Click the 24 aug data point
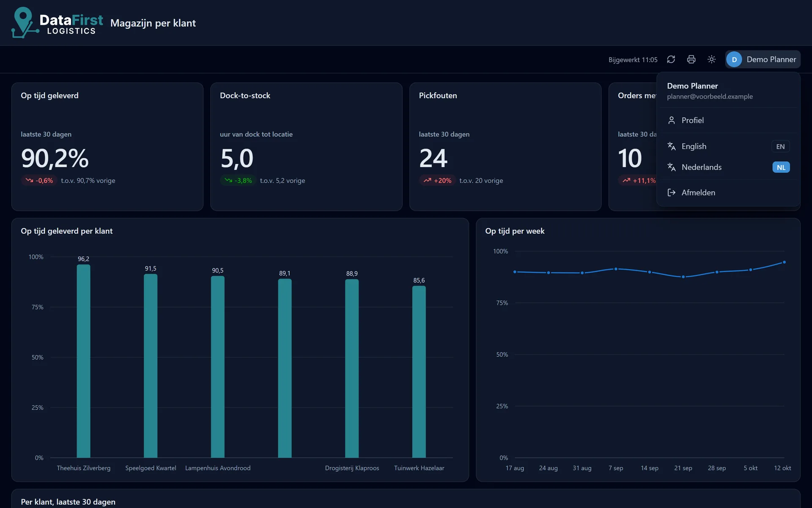This screenshot has height=508, width=812. pos(549,273)
